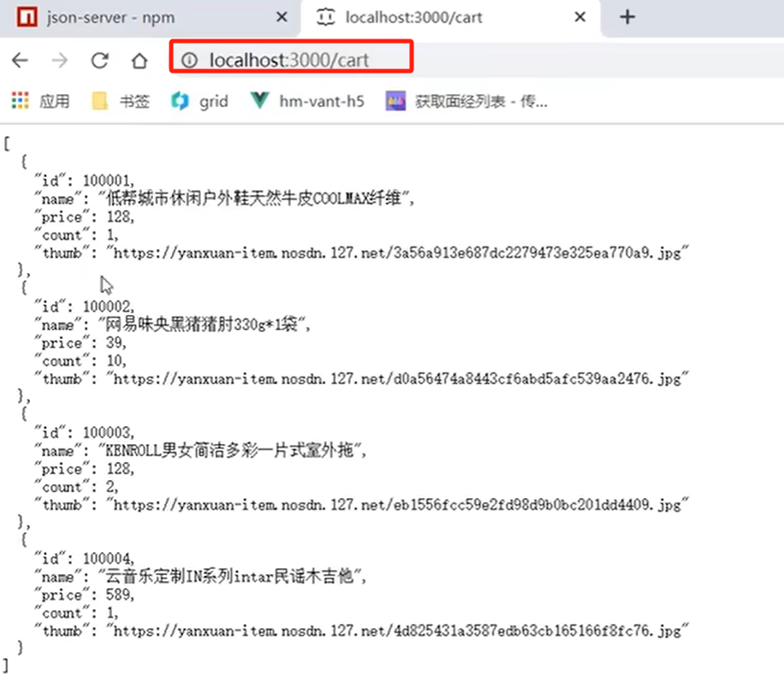Select the localhost:3000/cart tab
The image size is (784, 694).
tap(450, 19)
